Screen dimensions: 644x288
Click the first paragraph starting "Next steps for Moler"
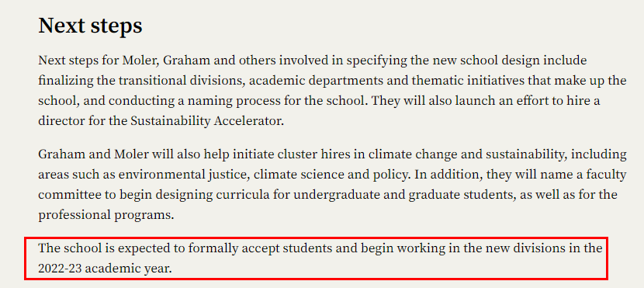click(332, 91)
